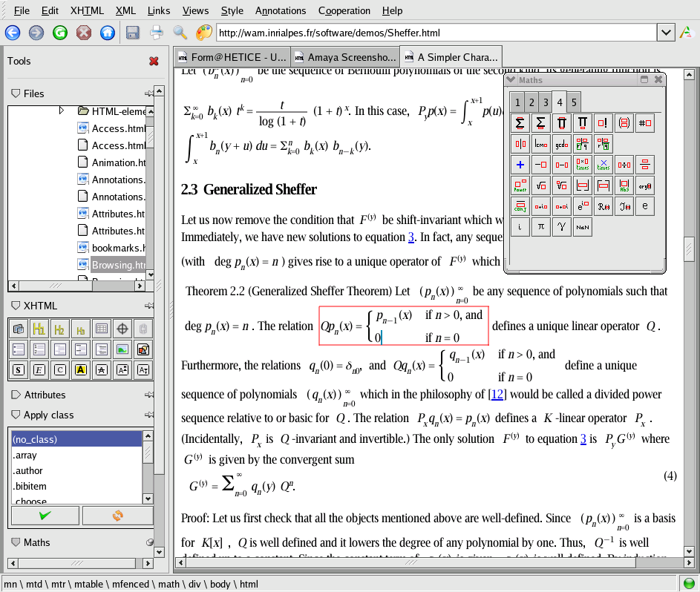The height and width of the screenshot is (592, 700).
Task: Pin the Attributes panel
Action: (x=148, y=395)
